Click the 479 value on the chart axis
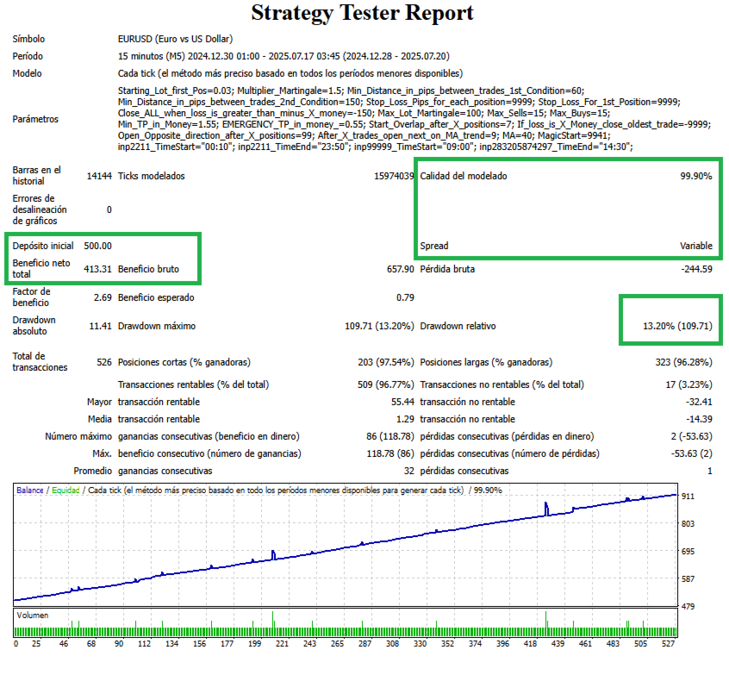The height and width of the screenshot is (700, 729). (x=688, y=607)
